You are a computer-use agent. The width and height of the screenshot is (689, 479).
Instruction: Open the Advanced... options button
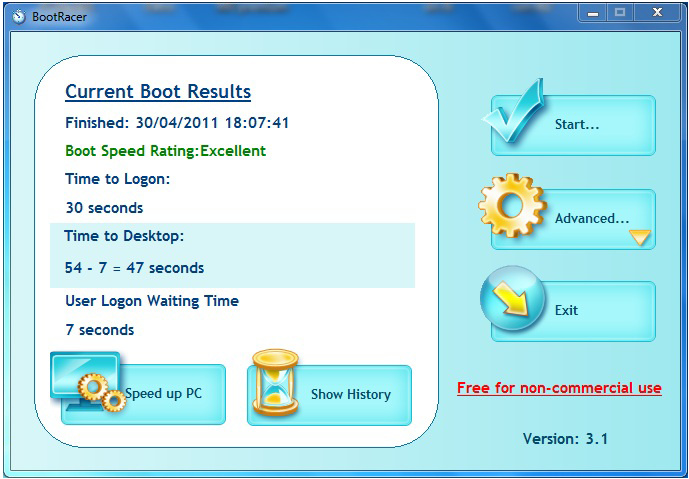[573, 219]
